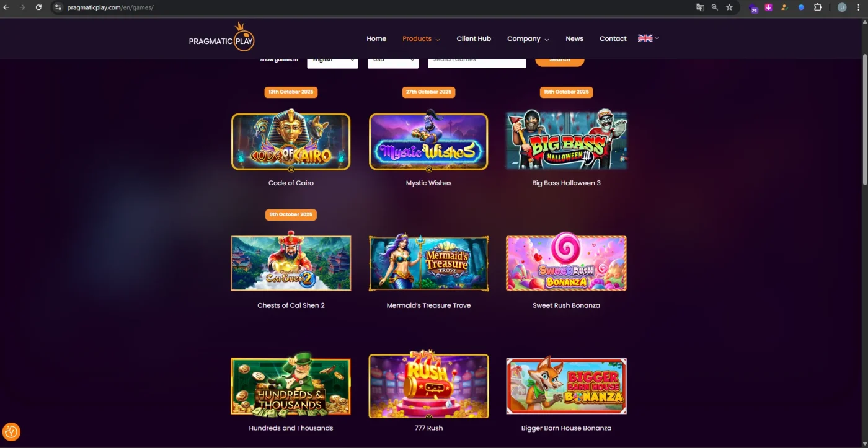Click the zoom magnifier icon in address bar

pyautogui.click(x=714, y=7)
